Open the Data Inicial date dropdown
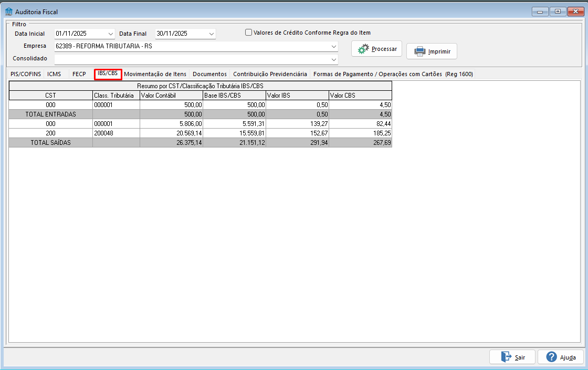 point(111,34)
